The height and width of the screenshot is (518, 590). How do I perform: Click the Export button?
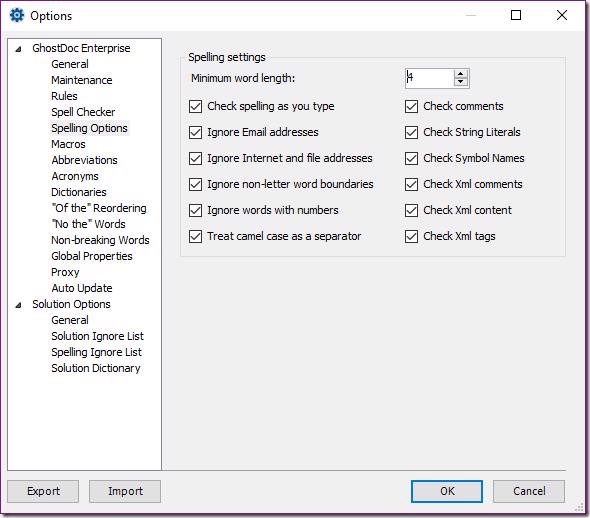click(x=43, y=491)
